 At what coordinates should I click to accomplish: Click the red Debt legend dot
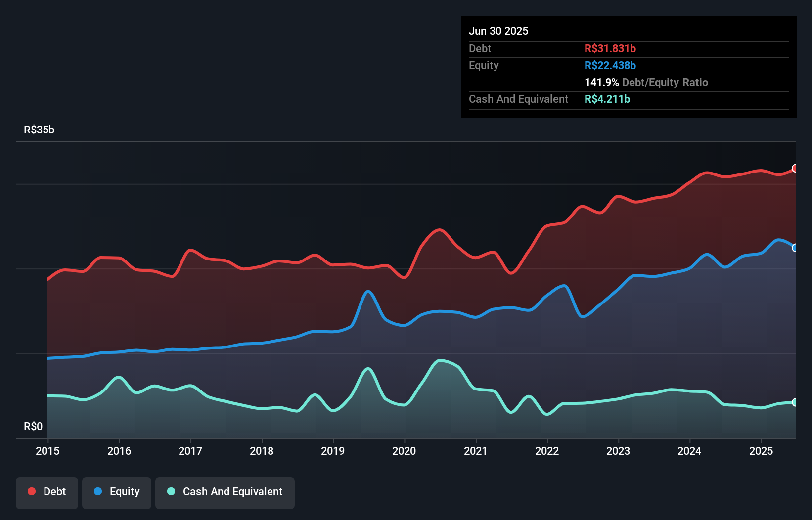(32, 491)
